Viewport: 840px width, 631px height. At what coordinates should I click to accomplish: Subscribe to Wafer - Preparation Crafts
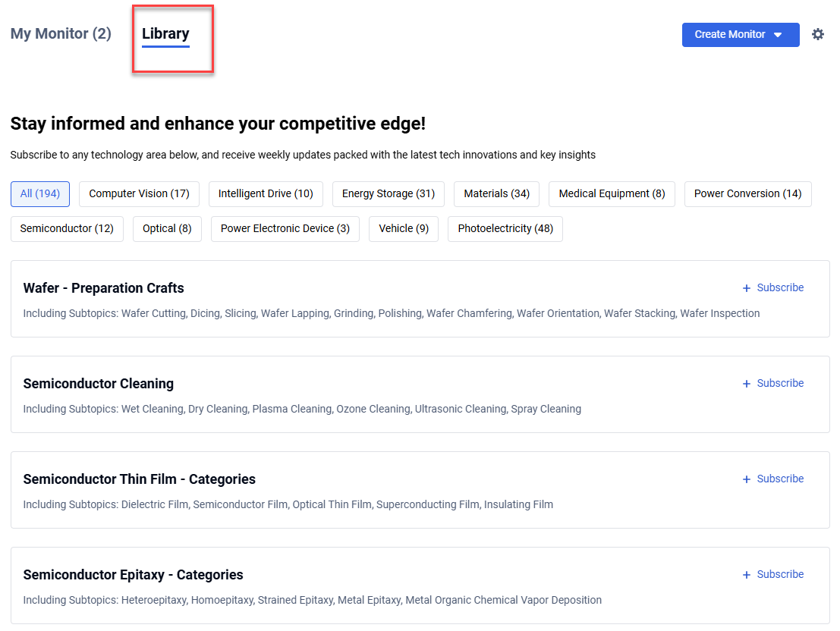tap(779, 287)
